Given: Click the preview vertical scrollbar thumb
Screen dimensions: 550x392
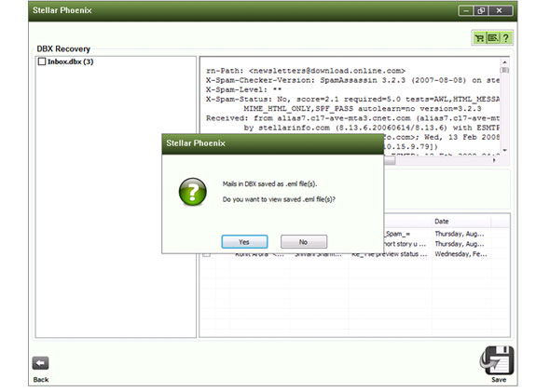Looking at the screenshot, I should click(505, 70).
